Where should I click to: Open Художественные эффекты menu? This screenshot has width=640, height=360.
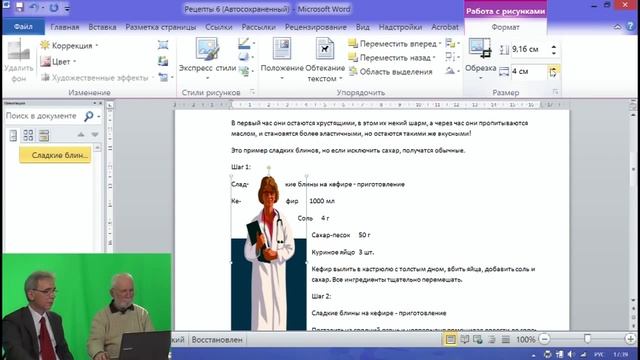(x=97, y=78)
